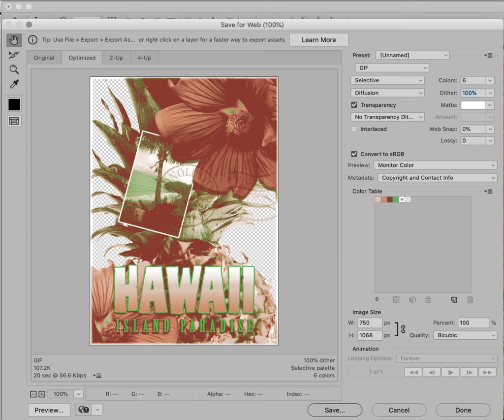This screenshot has width=504, height=420.
Task: Click the black eyedropper color swatch
Action: pyautogui.click(x=14, y=104)
